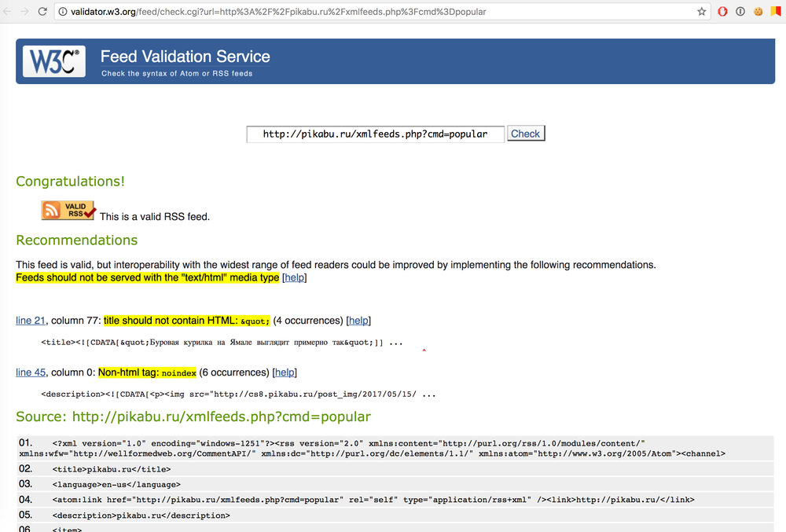Open help for text/html media type
Image resolution: width=786 pixels, height=532 pixels.
point(294,277)
